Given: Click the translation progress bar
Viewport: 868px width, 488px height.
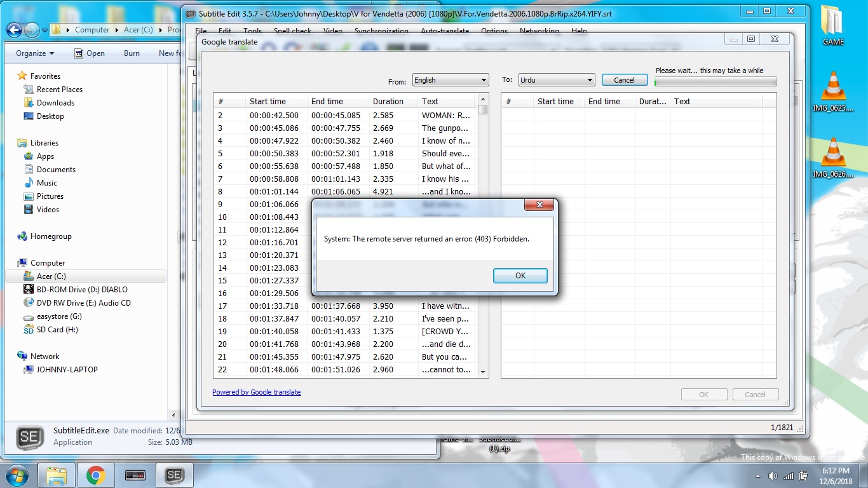Looking at the screenshot, I should [x=715, y=81].
